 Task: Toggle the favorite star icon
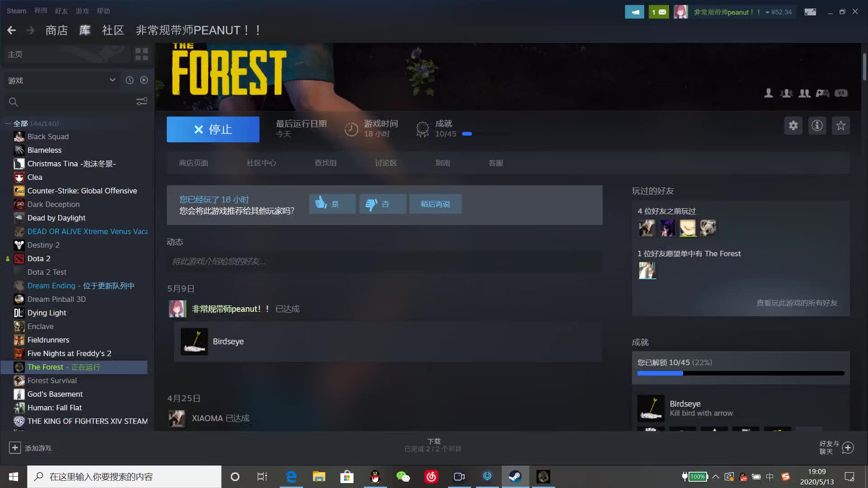click(x=841, y=126)
